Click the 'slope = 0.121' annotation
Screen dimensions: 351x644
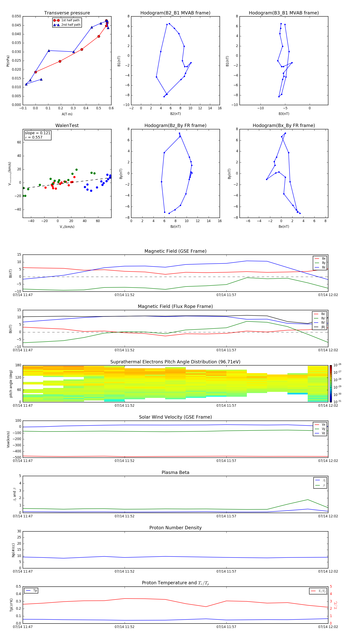click(x=37, y=133)
